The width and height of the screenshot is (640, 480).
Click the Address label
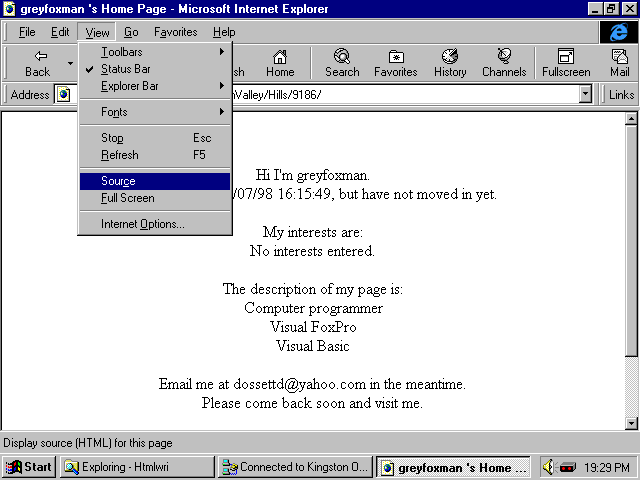click(x=30, y=95)
